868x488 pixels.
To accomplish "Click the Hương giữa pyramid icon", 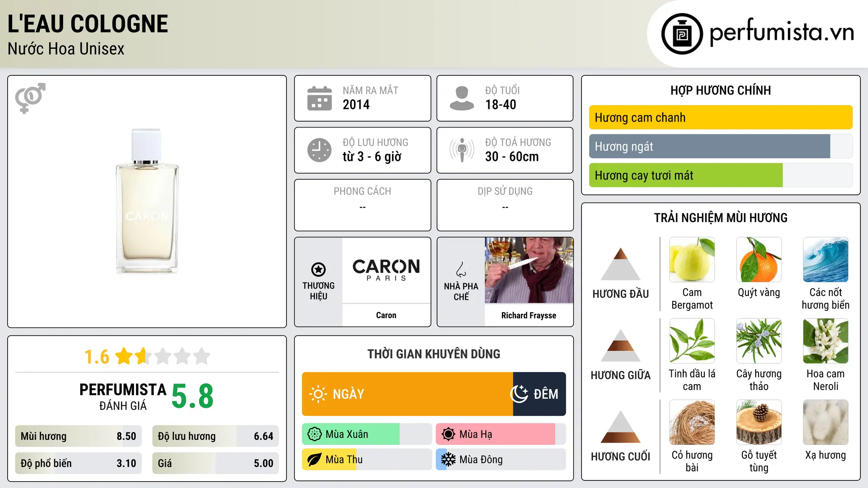I will click(620, 345).
